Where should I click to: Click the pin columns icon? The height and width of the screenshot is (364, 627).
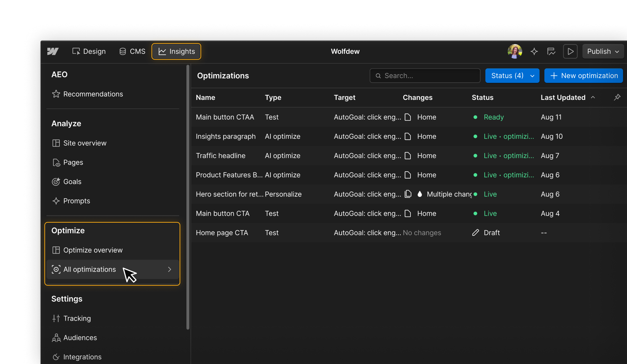click(617, 97)
